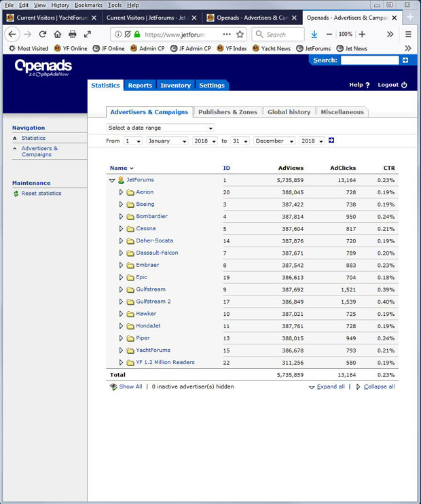Switch to Current Visitors JetForums tab
421x504 pixels.
(x=146, y=18)
